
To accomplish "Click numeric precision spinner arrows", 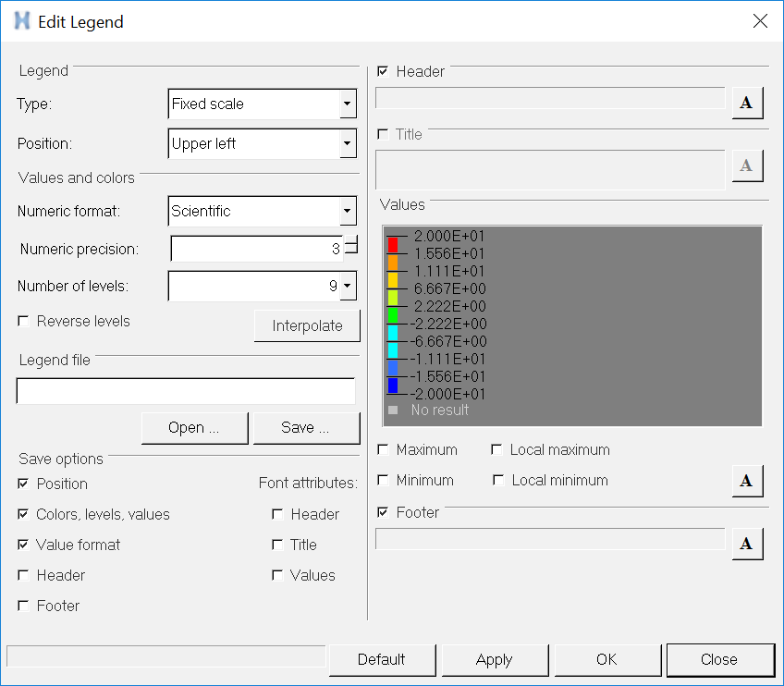I will click(351, 247).
